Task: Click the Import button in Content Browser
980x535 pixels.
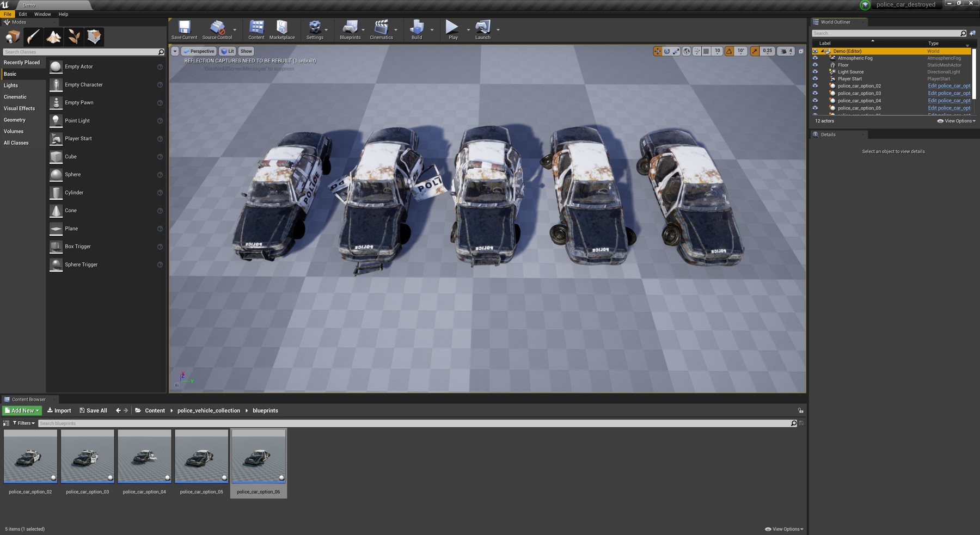Action: click(59, 410)
